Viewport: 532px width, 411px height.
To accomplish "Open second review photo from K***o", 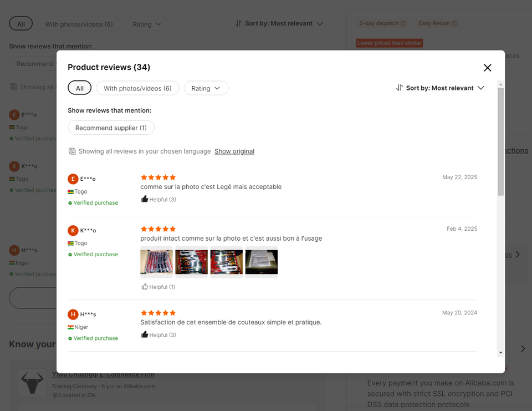I will pyautogui.click(x=191, y=262).
